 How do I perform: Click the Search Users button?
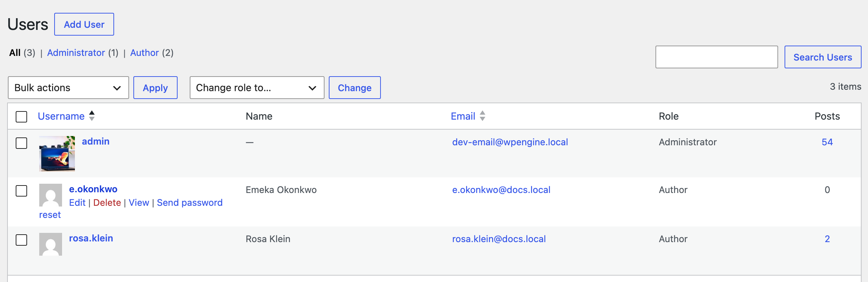click(x=823, y=57)
